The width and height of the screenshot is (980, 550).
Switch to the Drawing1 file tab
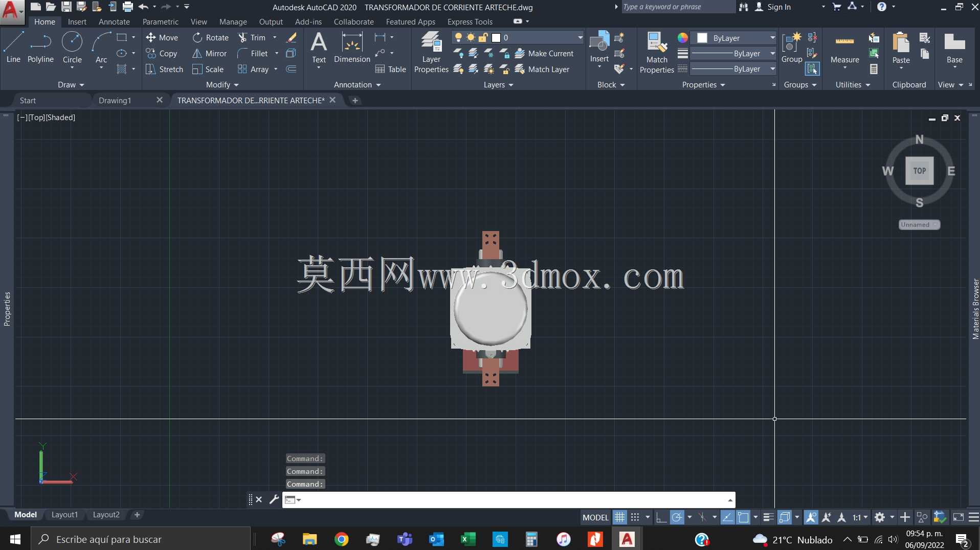coord(115,100)
